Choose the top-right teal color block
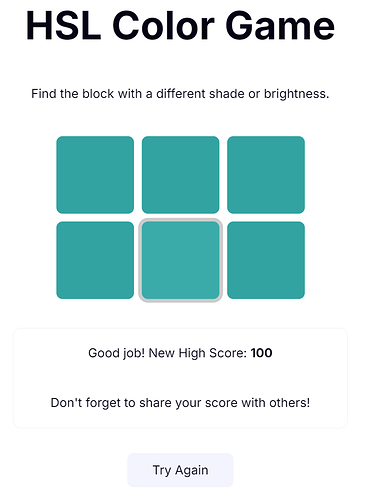Viewport: 368px width, 500px height. (x=266, y=175)
